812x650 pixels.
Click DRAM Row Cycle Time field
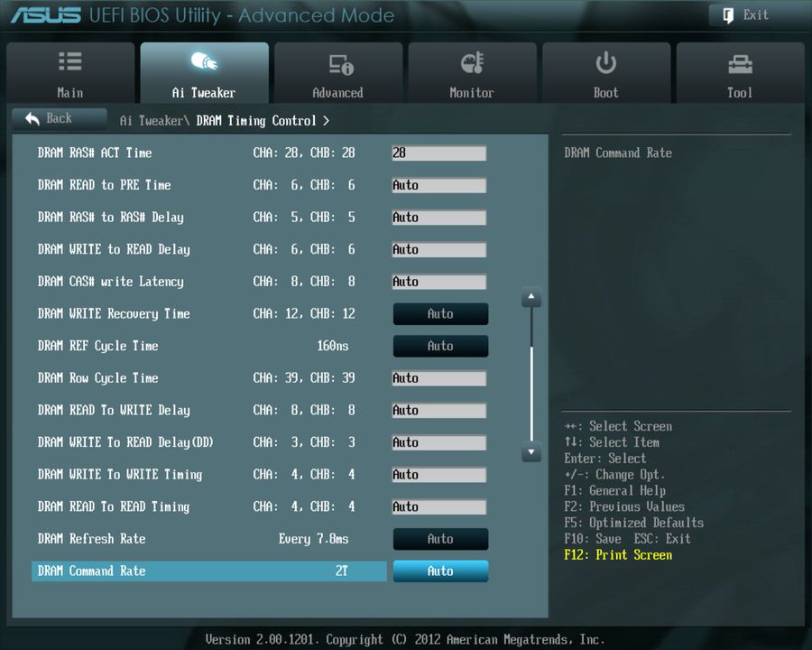439,378
